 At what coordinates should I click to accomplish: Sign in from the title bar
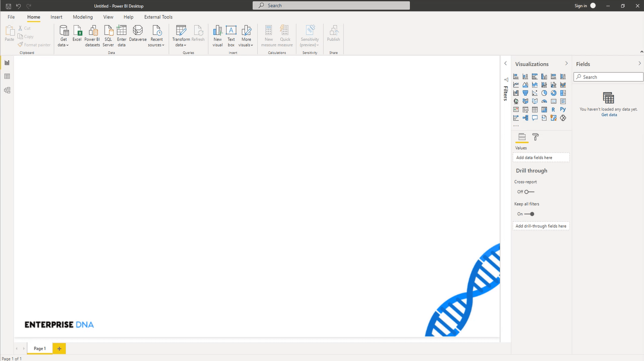point(581,6)
